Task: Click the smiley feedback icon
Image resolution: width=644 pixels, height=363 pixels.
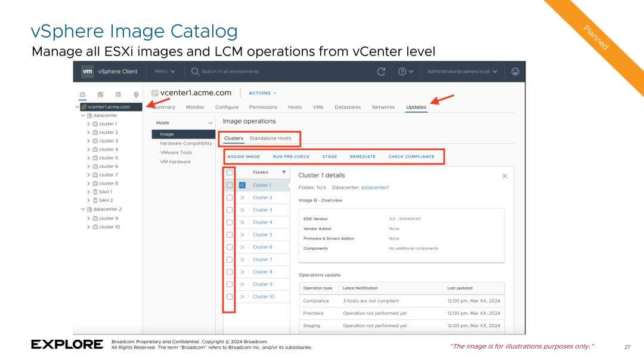Action: [515, 72]
